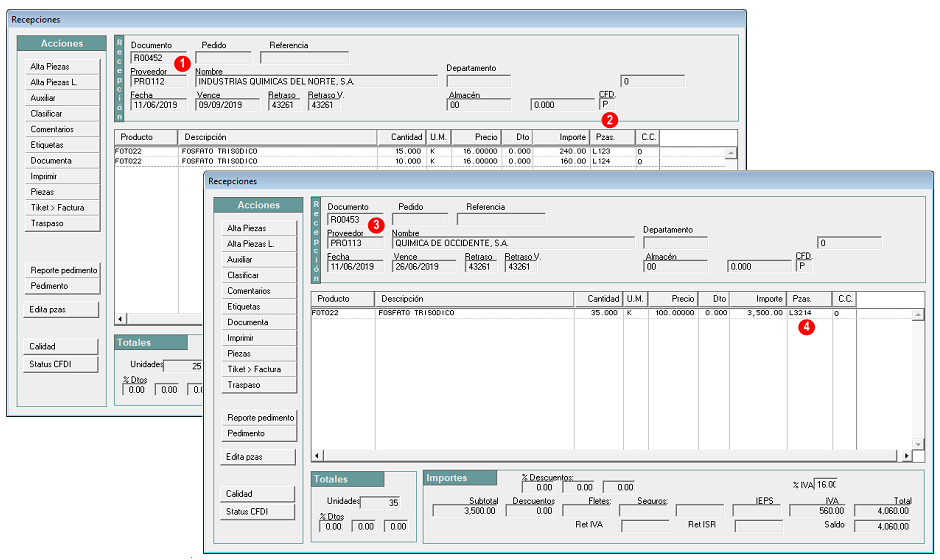Click the Cantidad column header in front window
The height and width of the screenshot is (560, 940).
(599, 299)
